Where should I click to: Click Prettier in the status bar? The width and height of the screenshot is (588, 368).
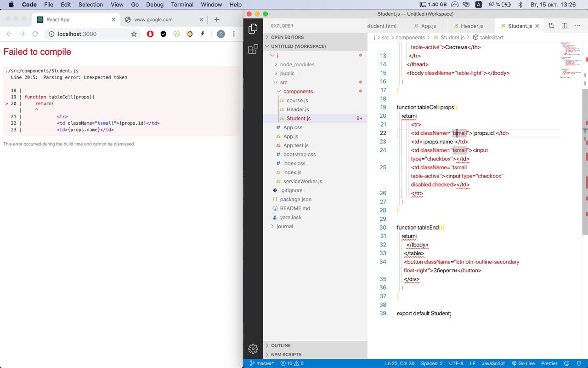click(549, 363)
